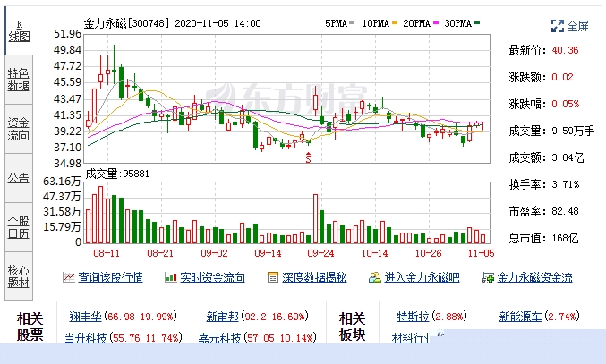Viewport: 606px width, 364px height.
Task: Open the 当升科技 stock link
Action: (x=85, y=338)
